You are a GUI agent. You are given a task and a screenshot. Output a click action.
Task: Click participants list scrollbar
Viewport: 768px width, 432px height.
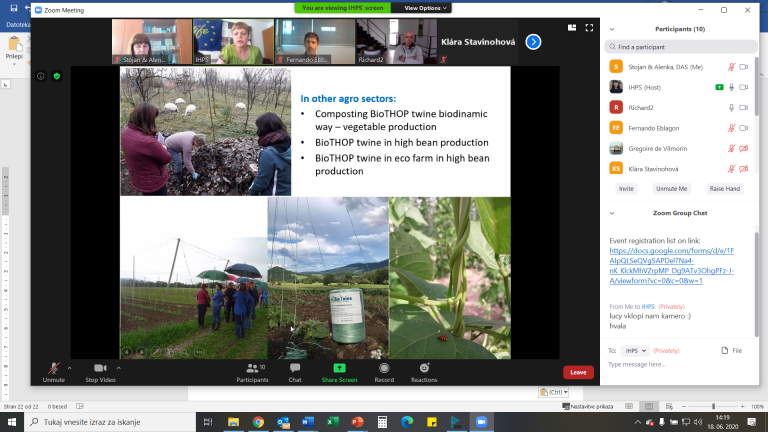pos(757,88)
